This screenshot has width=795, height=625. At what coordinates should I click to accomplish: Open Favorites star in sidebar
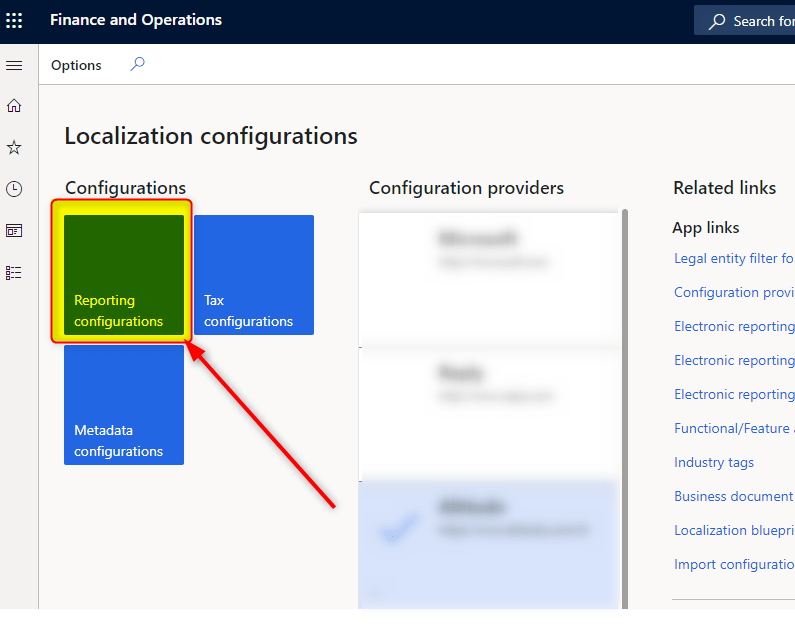point(14,148)
